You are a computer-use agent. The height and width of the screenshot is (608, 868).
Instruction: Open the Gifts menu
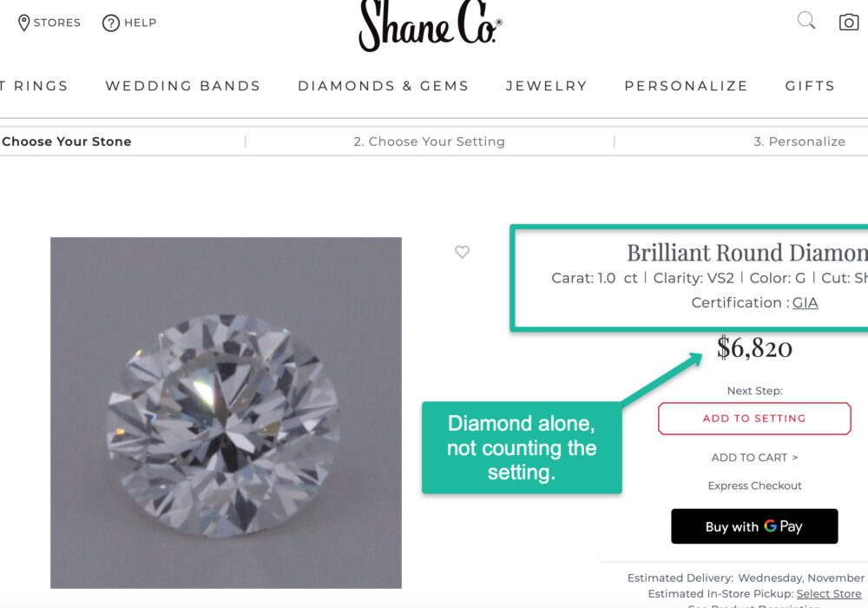pos(810,86)
